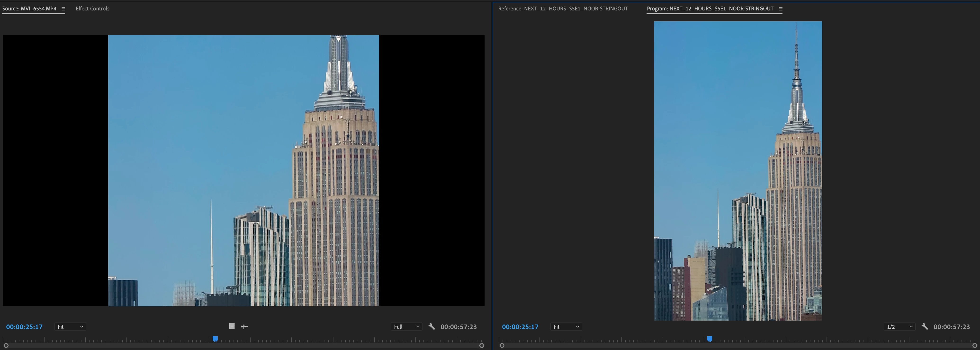This screenshot has height=350, width=980.
Task: Select the Reference monitor tab
Action: point(563,8)
